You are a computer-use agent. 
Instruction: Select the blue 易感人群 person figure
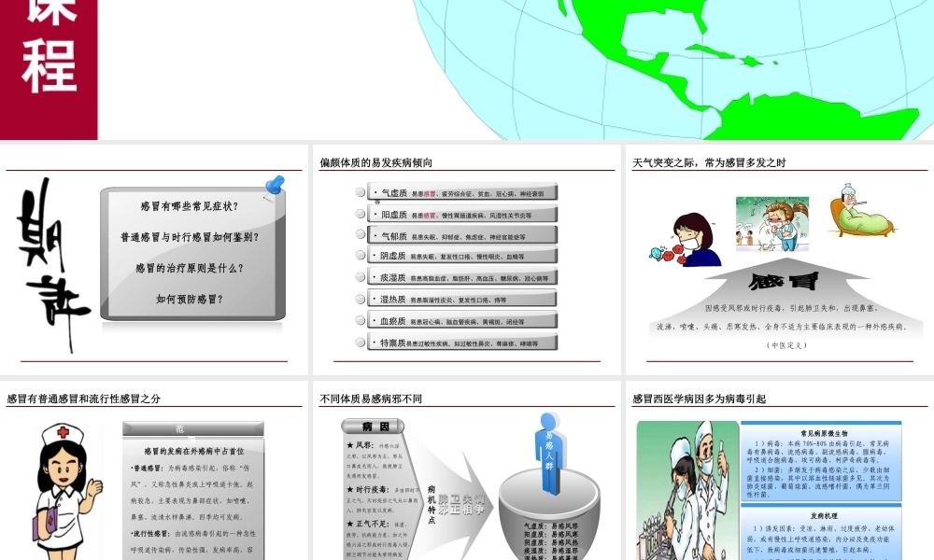[549, 448]
